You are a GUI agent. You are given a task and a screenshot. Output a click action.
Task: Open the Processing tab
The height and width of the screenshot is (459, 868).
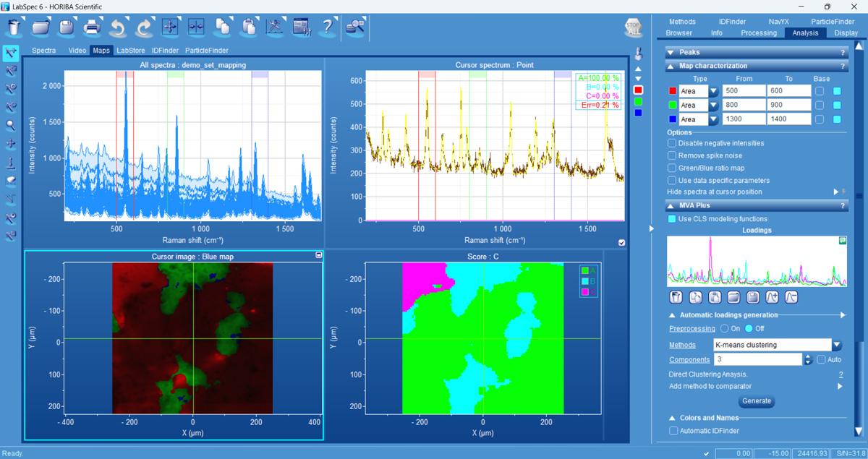[x=758, y=33]
